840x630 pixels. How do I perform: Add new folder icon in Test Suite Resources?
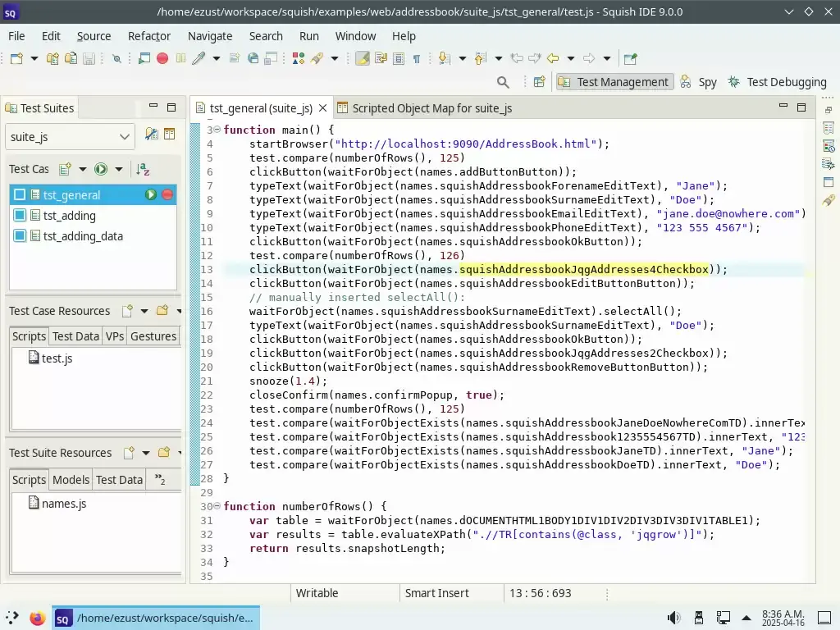(164, 453)
